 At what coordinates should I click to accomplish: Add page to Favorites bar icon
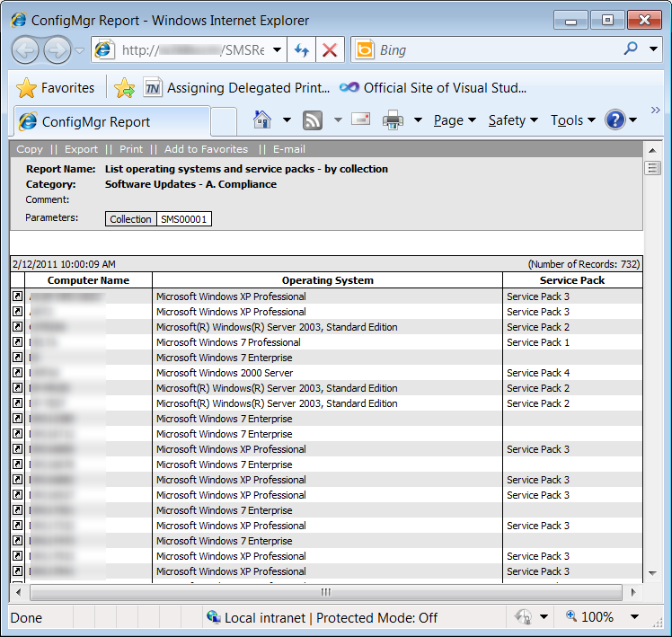[x=124, y=88]
